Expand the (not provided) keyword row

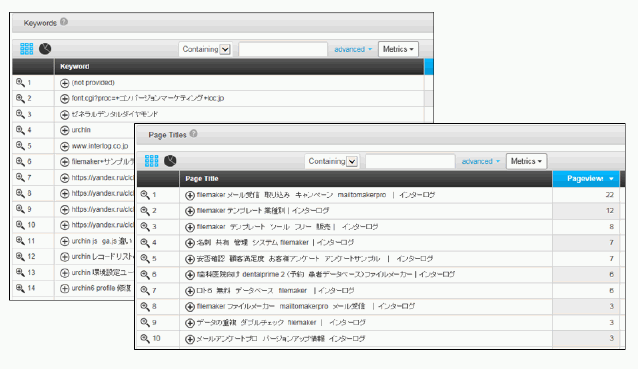click(64, 83)
